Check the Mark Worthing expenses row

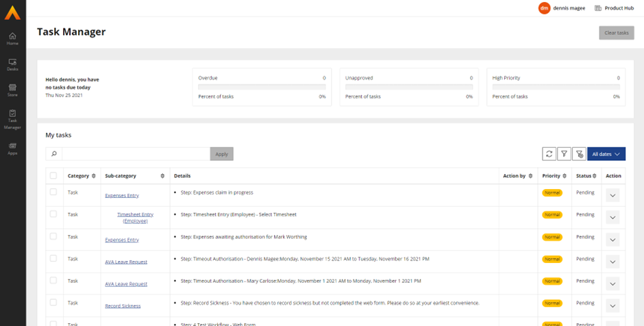pyautogui.click(x=53, y=236)
